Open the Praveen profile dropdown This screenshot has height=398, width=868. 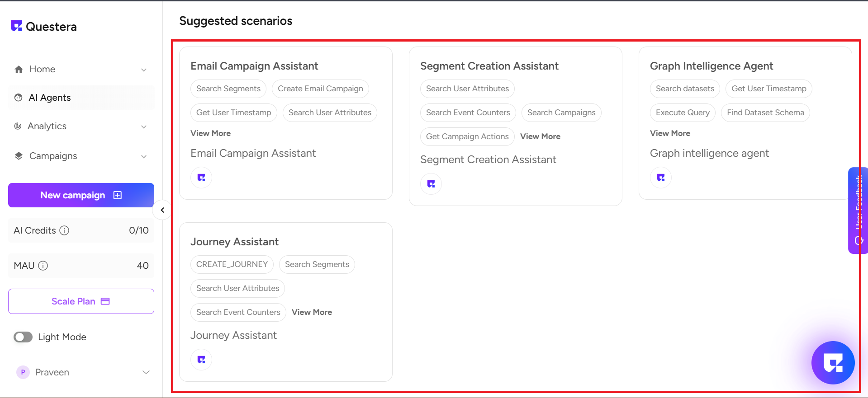(x=146, y=372)
